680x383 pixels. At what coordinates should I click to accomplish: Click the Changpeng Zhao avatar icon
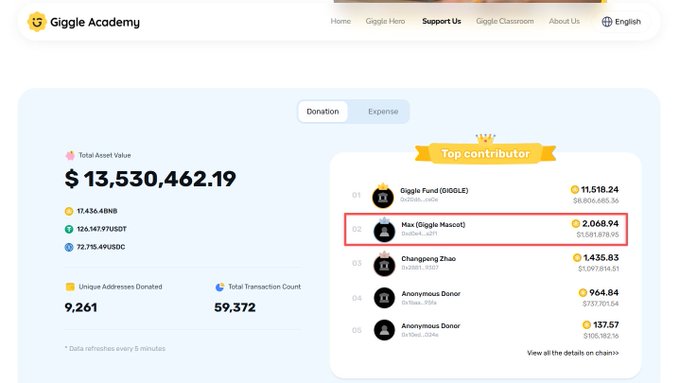tap(384, 264)
